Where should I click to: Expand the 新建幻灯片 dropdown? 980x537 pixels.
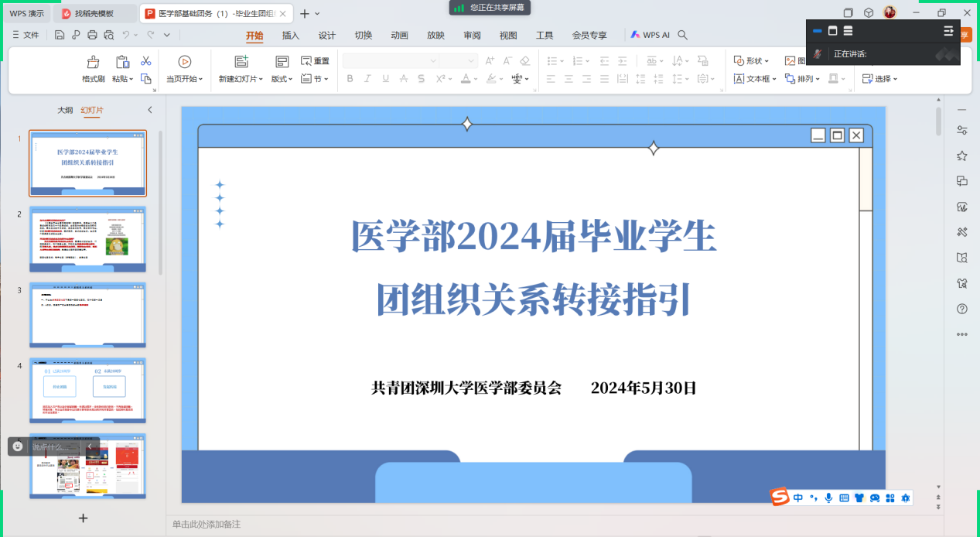[241, 79]
